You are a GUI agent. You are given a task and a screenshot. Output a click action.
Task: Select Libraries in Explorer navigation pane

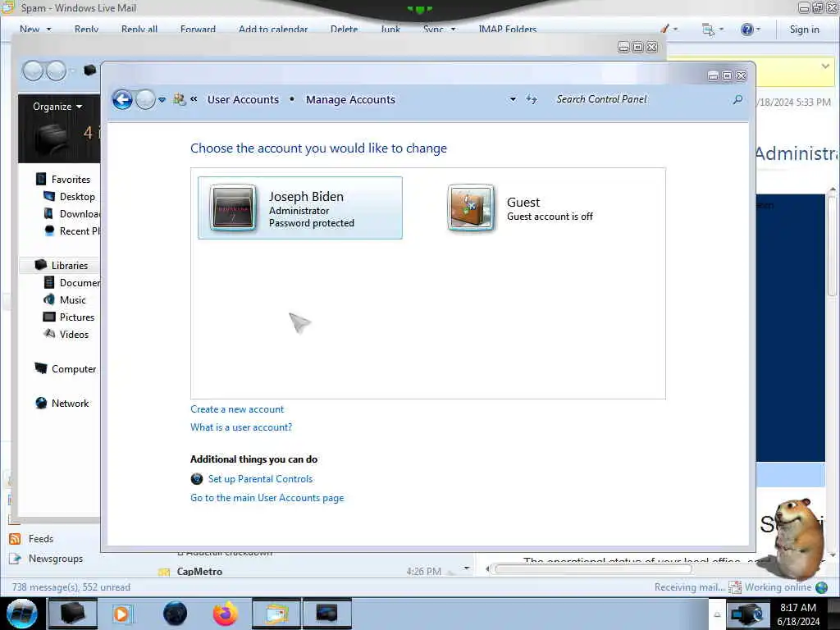point(70,265)
